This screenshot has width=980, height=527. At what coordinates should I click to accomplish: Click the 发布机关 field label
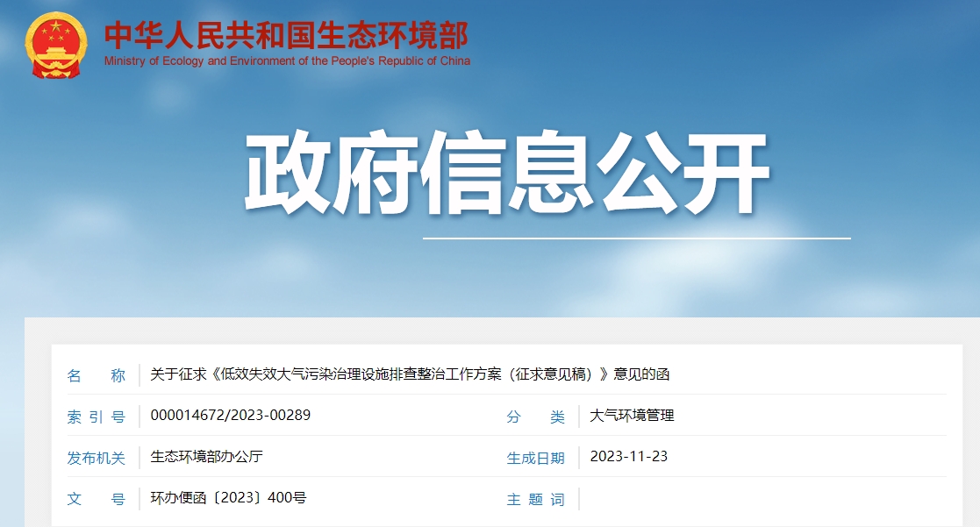99,457
